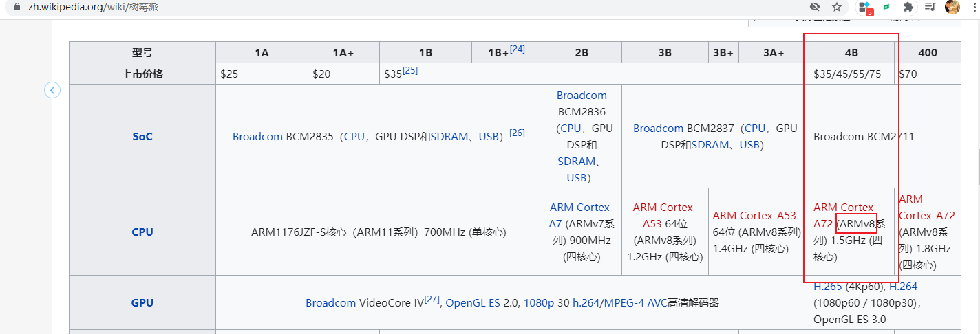The image size is (980, 334).
Task: Click the $35/45/55/75 price cell
Action: coord(851,74)
